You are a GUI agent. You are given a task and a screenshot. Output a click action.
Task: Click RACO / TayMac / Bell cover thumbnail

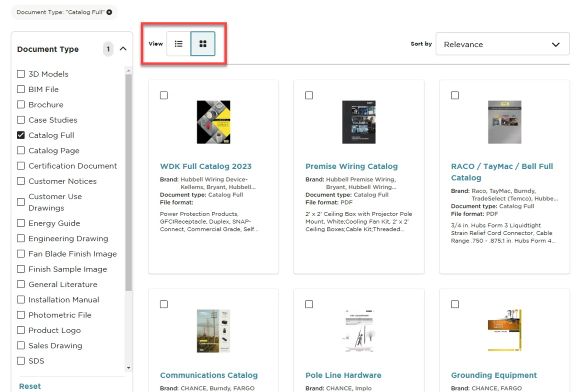[x=504, y=122]
